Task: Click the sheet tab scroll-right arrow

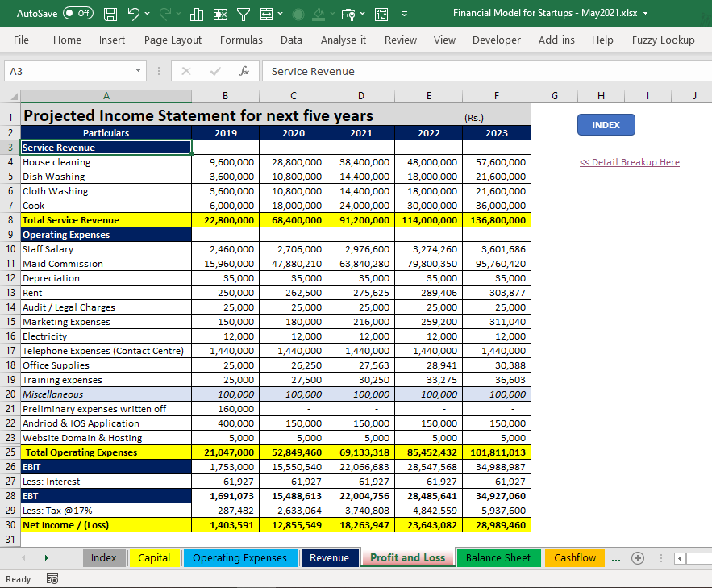Action: pyautogui.click(x=46, y=557)
